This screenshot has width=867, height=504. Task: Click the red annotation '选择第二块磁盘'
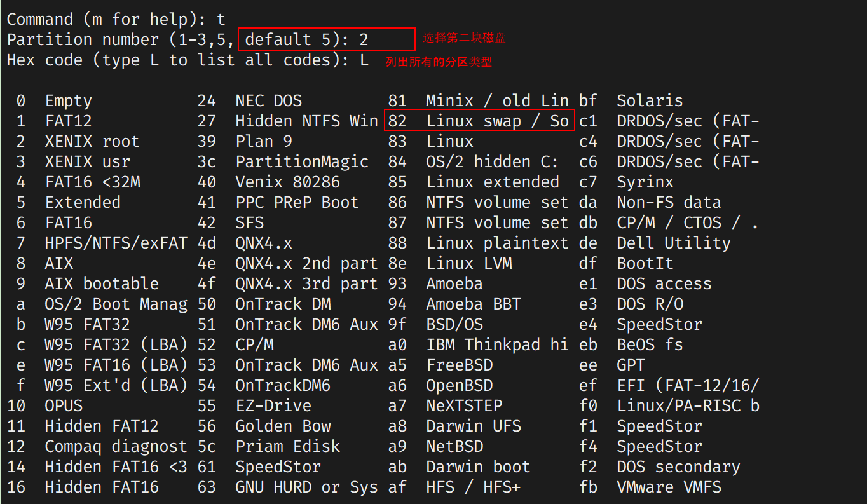click(x=465, y=39)
